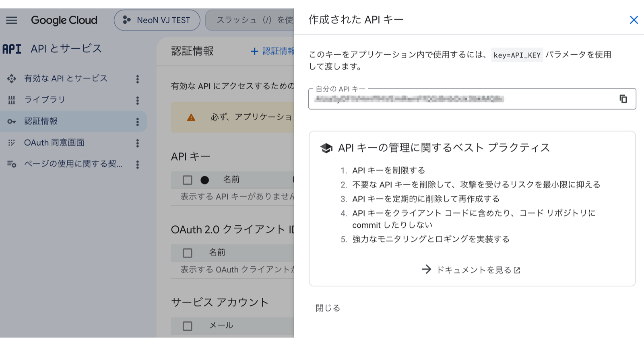The image size is (644, 346).
Task: Click the 名前 column header in API キー table
Action: pos(231,179)
